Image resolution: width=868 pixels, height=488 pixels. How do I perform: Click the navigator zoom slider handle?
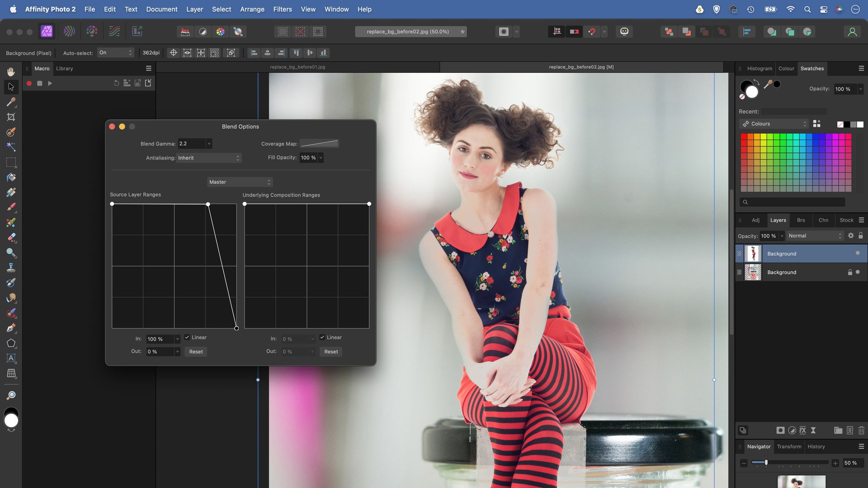pos(766,463)
